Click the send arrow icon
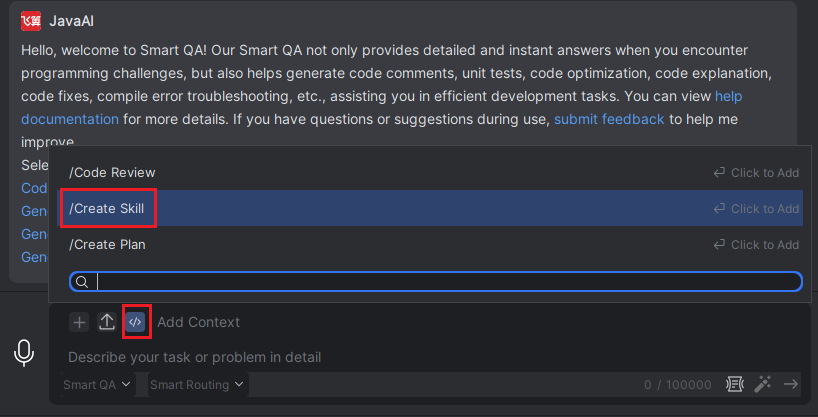 coord(791,385)
